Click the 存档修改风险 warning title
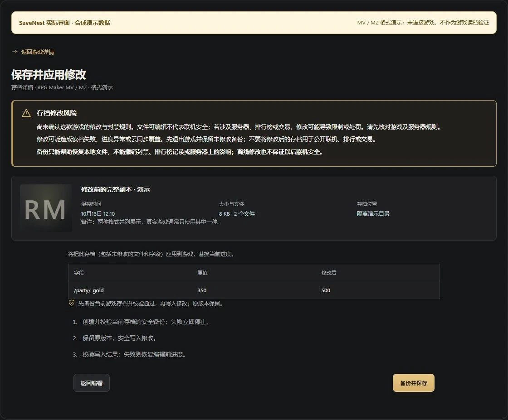Viewport: 508px width, 420px height. point(57,113)
